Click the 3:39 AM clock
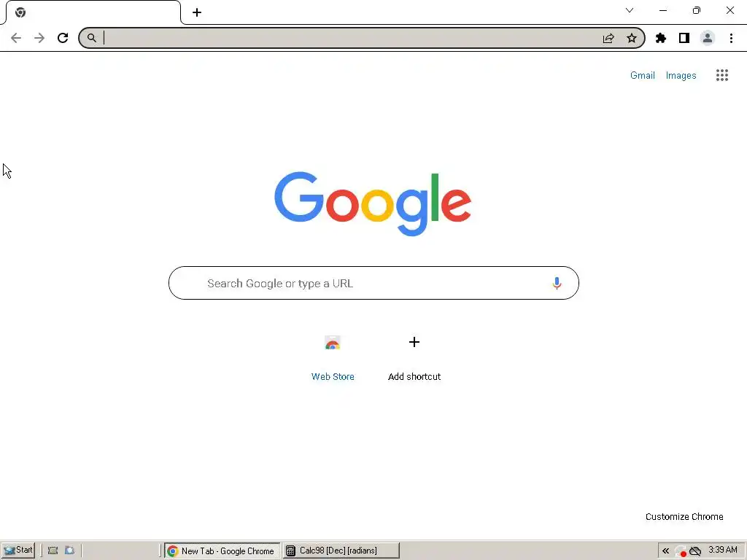Viewport: 747px width, 560px height. 723,550
